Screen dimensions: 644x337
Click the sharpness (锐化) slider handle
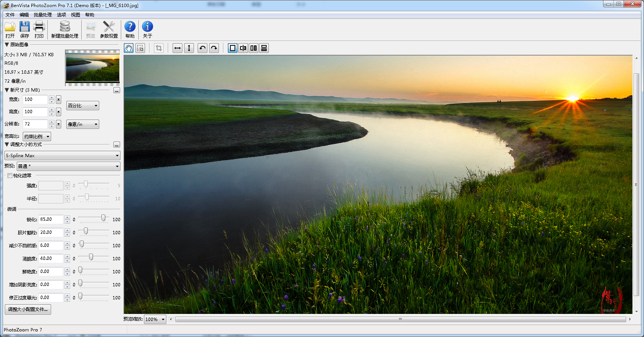pos(103,218)
